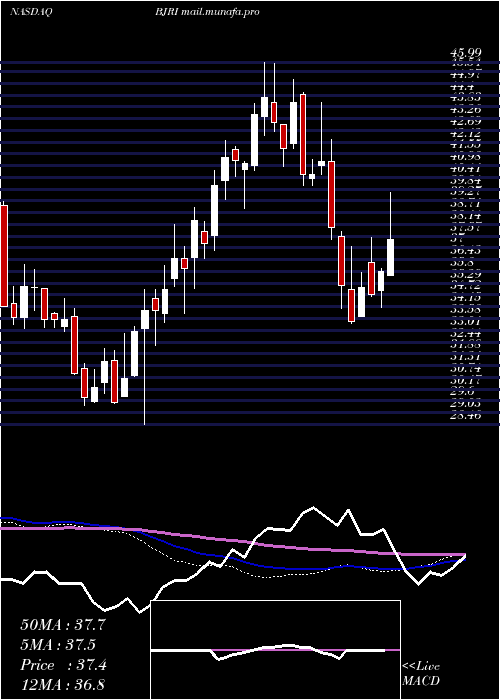
Task: Click the 12MA : 36.8 reading
Action: 62,685
